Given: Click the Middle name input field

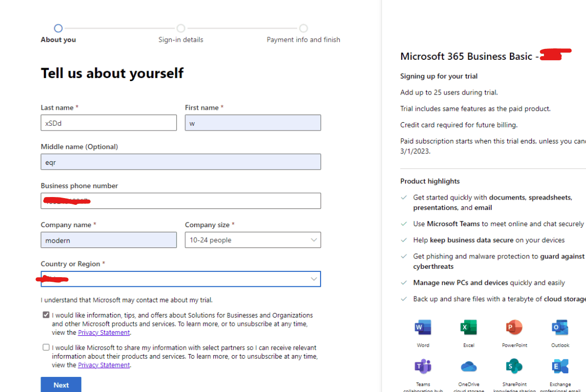Looking at the screenshot, I should coord(181,162).
